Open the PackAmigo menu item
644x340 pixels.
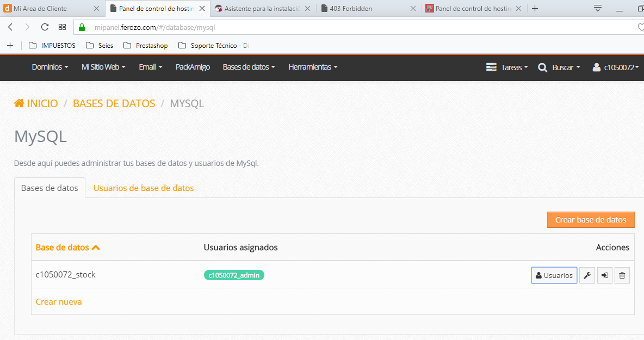(193, 67)
